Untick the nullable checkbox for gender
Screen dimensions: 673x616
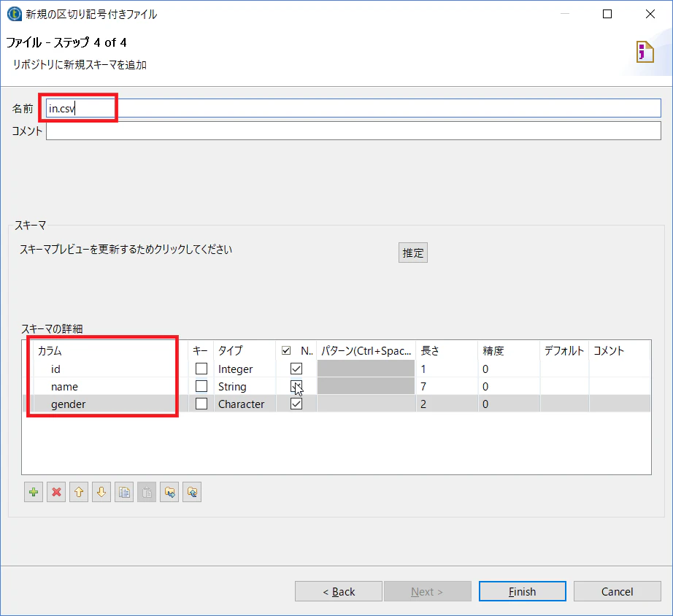296,404
